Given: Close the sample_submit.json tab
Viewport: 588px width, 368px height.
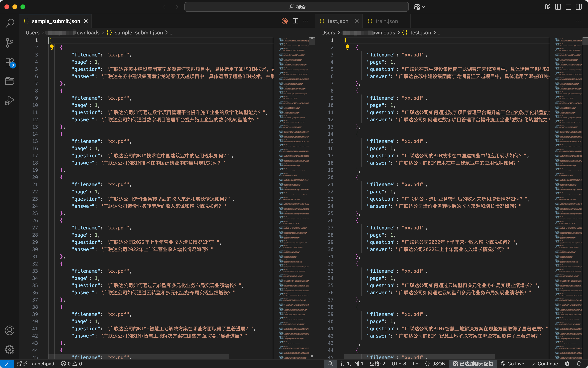Looking at the screenshot, I should click(86, 21).
